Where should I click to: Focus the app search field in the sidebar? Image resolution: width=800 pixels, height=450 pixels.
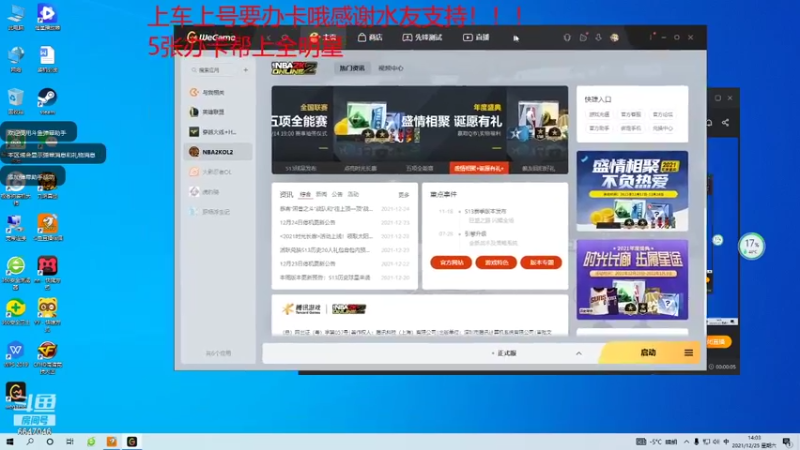214,70
